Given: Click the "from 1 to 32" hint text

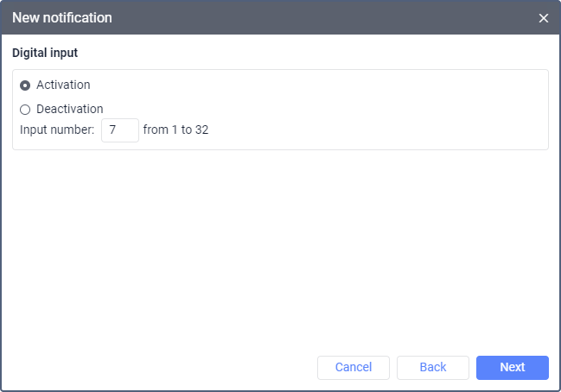Looking at the screenshot, I should click(x=175, y=130).
